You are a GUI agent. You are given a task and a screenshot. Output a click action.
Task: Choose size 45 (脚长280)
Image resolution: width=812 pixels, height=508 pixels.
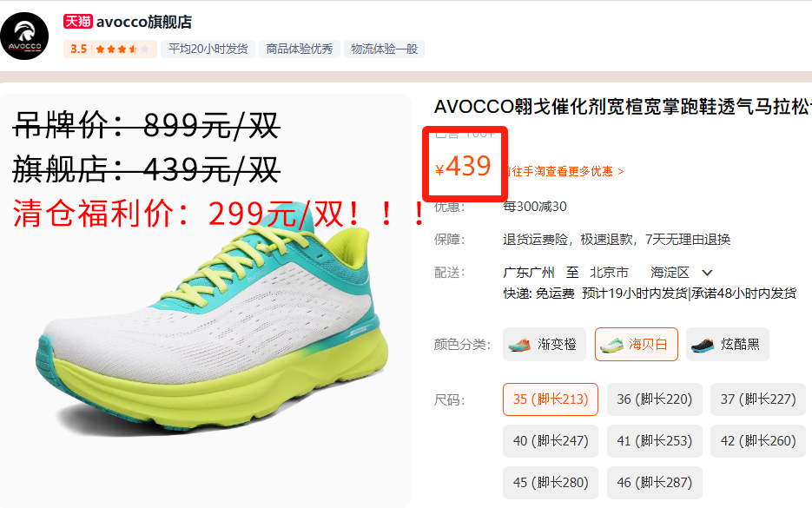click(551, 483)
